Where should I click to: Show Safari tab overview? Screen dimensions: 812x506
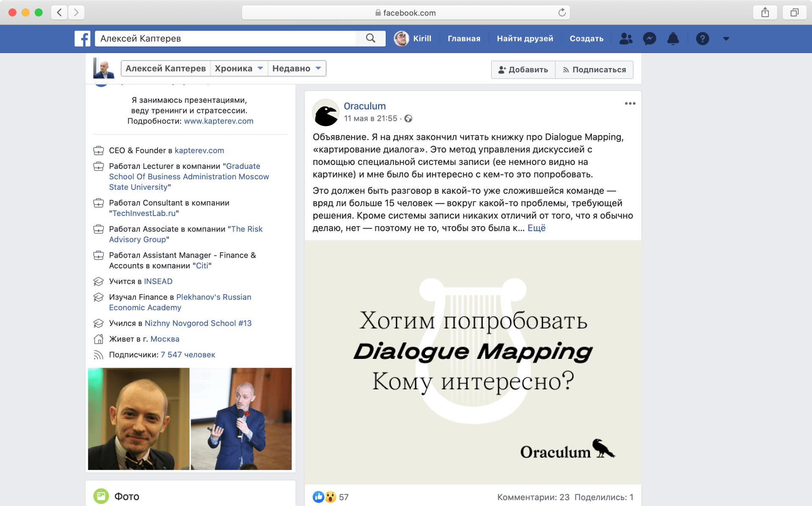(794, 12)
